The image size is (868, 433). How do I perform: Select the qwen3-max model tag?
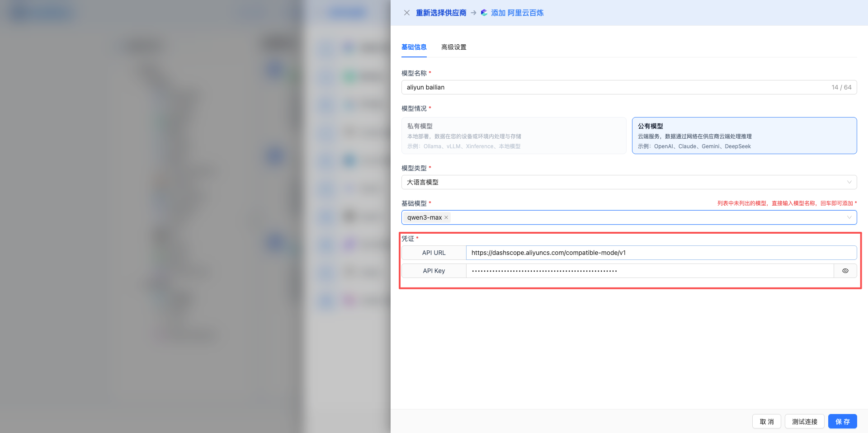tap(424, 217)
